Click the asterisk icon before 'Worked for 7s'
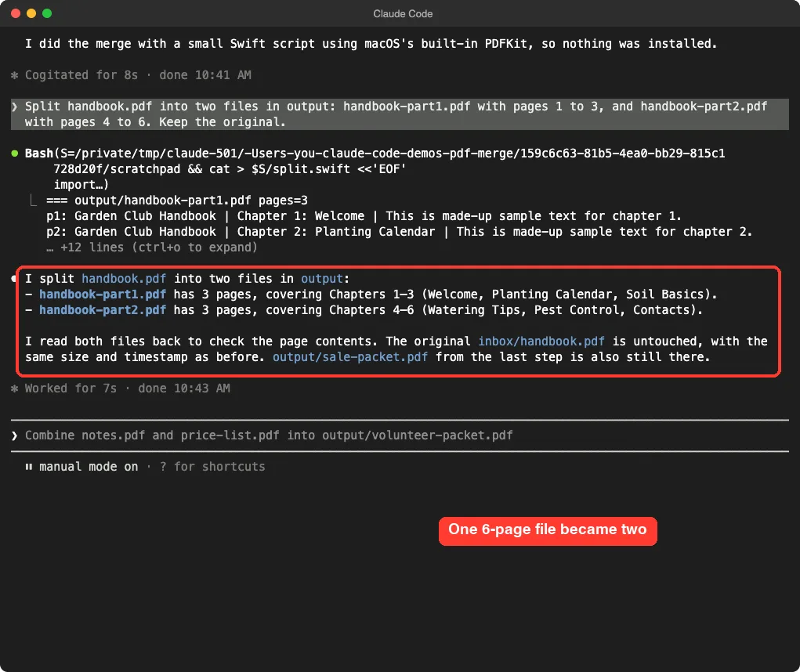This screenshot has height=672, width=800. click(x=14, y=388)
